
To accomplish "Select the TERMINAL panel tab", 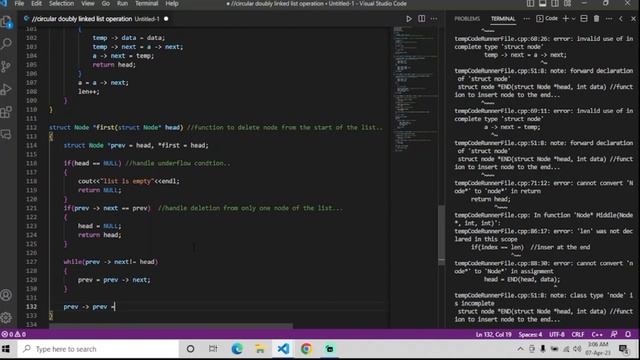I will pyautogui.click(x=503, y=19).
